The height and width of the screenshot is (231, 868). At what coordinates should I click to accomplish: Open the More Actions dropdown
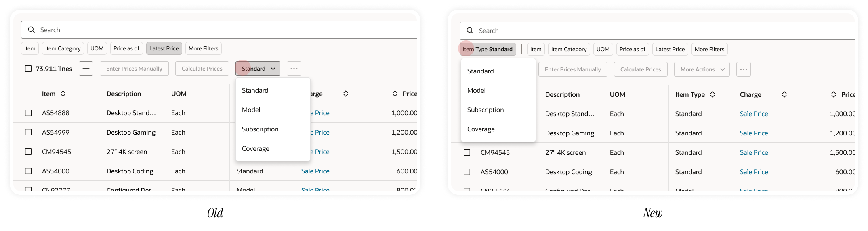point(702,69)
